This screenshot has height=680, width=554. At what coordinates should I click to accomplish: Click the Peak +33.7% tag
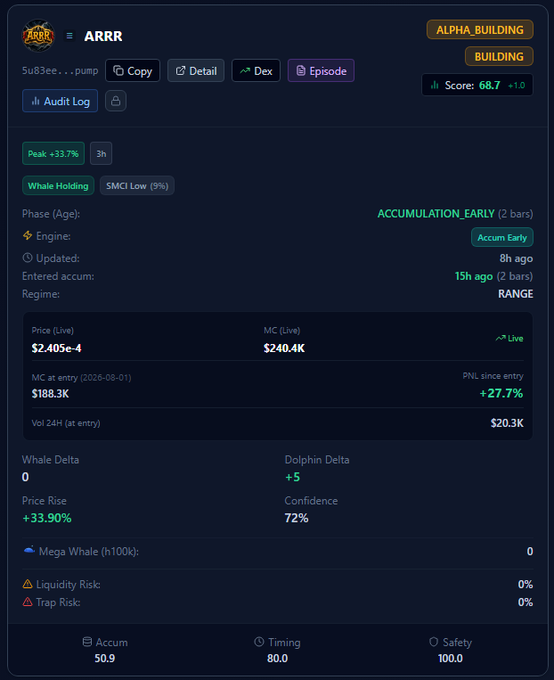click(x=53, y=154)
